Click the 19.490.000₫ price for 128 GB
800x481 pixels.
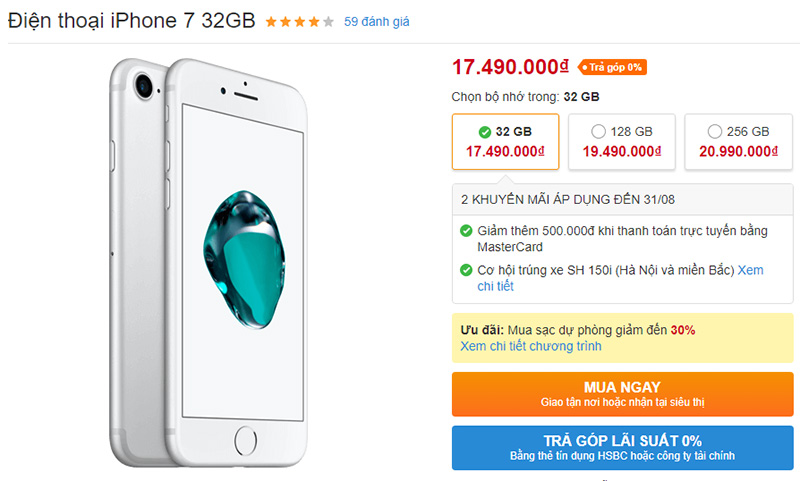[x=622, y=152]
